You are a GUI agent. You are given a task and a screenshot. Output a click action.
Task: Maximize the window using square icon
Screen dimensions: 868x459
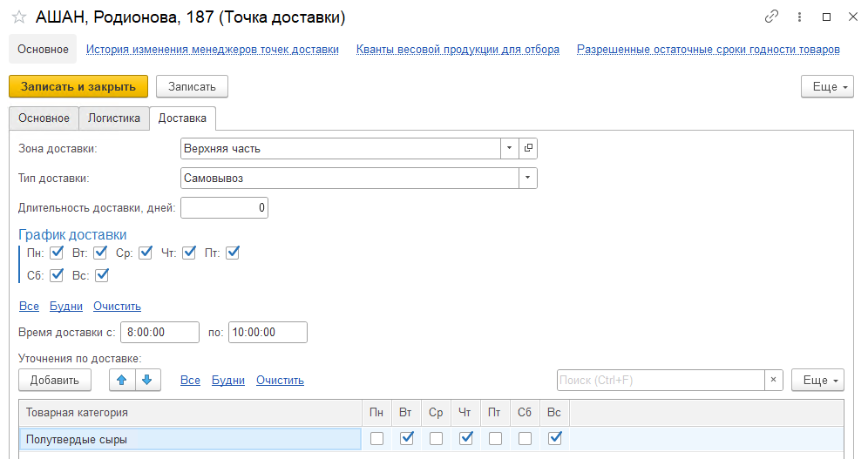click(826, 17)
